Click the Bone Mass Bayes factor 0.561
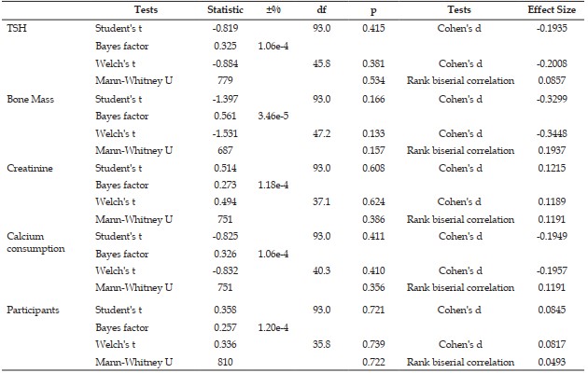This screenshot has width=588, height=373. (x=225, y=116)
